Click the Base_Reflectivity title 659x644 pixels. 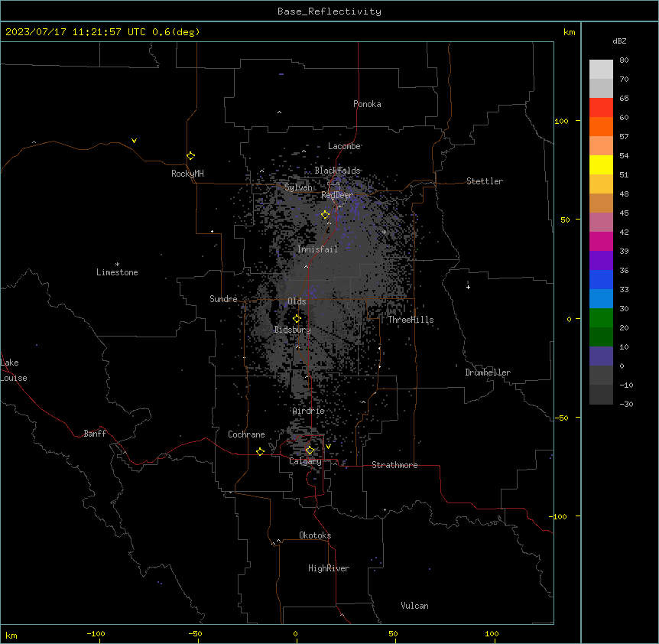[x=329, y=11]
